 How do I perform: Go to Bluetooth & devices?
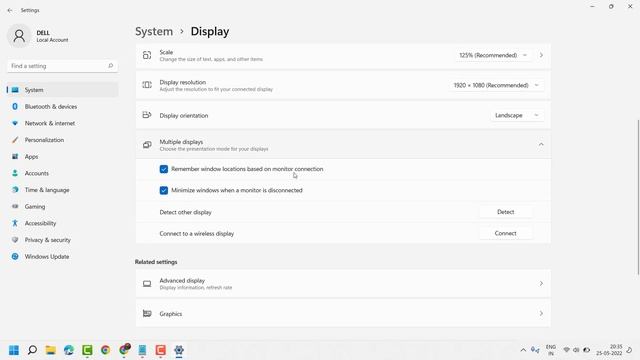(x=62, y=107)
